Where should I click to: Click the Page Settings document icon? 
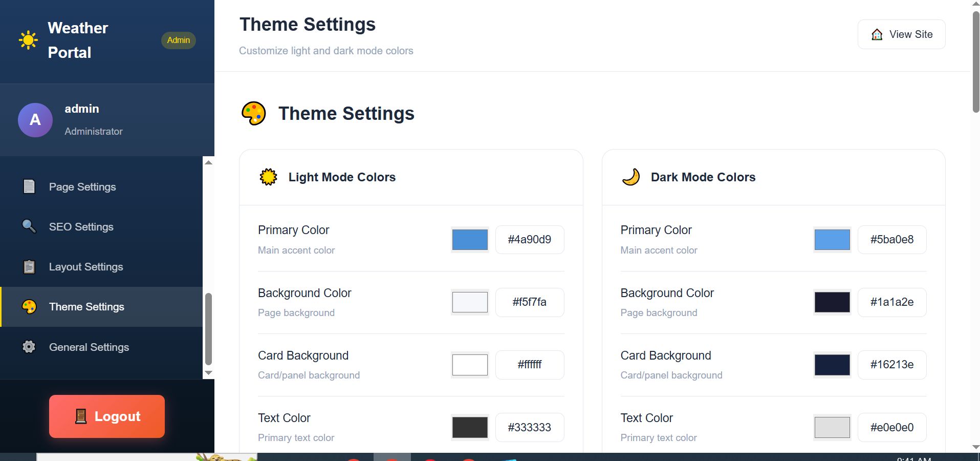click(29, 186)
